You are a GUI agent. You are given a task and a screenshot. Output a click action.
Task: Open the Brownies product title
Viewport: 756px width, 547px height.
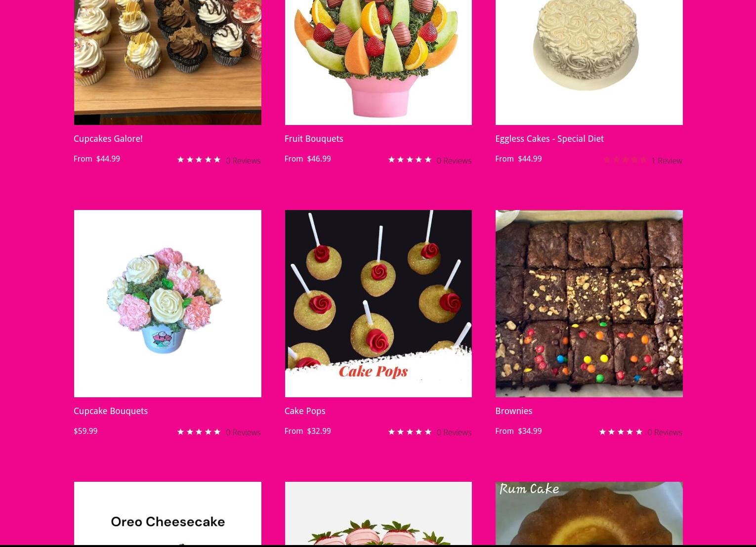tap(513, 411)
